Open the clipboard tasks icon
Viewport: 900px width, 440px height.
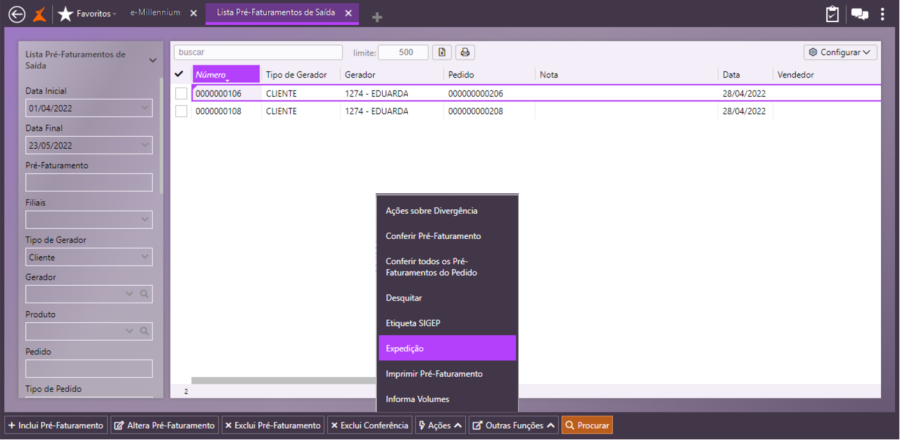[x=832, y=14]
